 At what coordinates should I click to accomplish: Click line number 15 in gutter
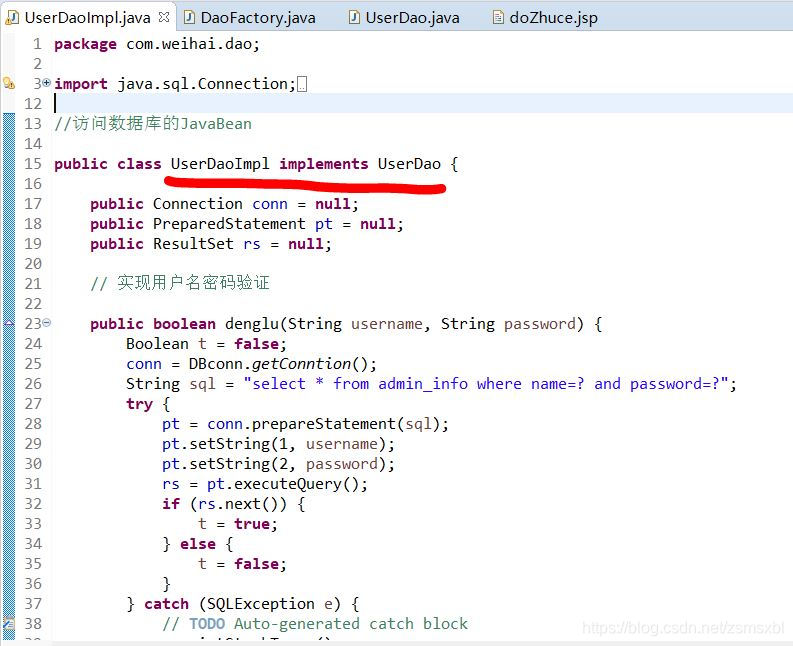tap(33, 164)
